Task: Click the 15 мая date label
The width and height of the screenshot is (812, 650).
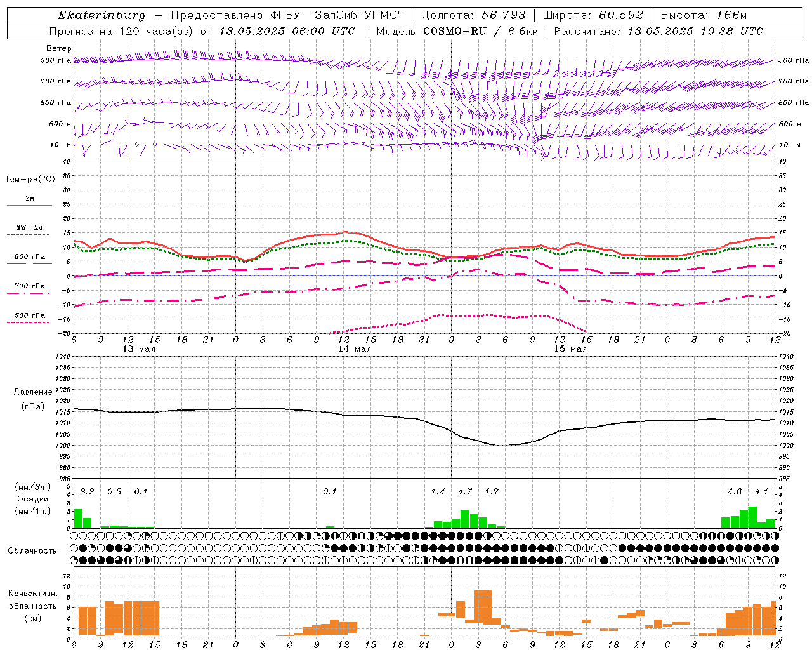Action: [x=570, y=349]
